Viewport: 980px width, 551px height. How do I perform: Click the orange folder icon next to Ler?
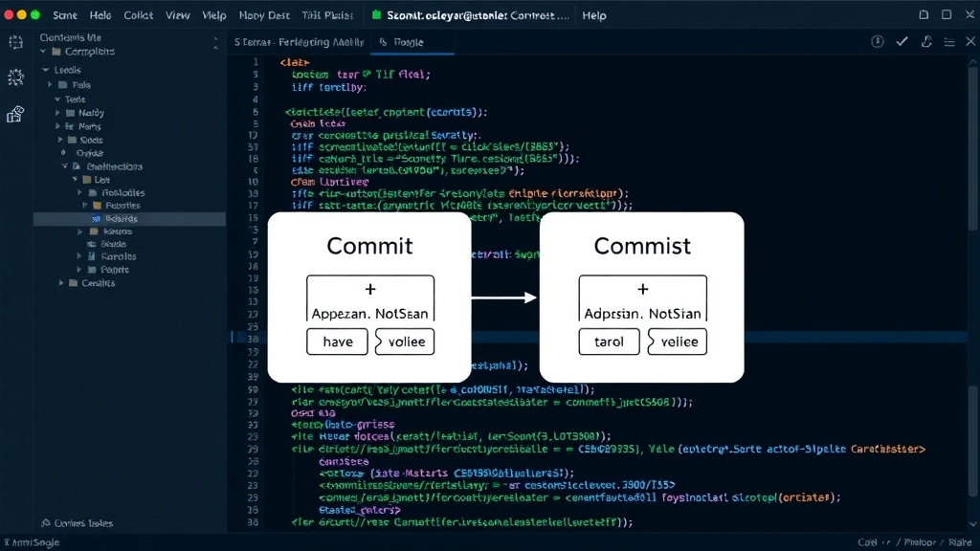coord(87,180)
